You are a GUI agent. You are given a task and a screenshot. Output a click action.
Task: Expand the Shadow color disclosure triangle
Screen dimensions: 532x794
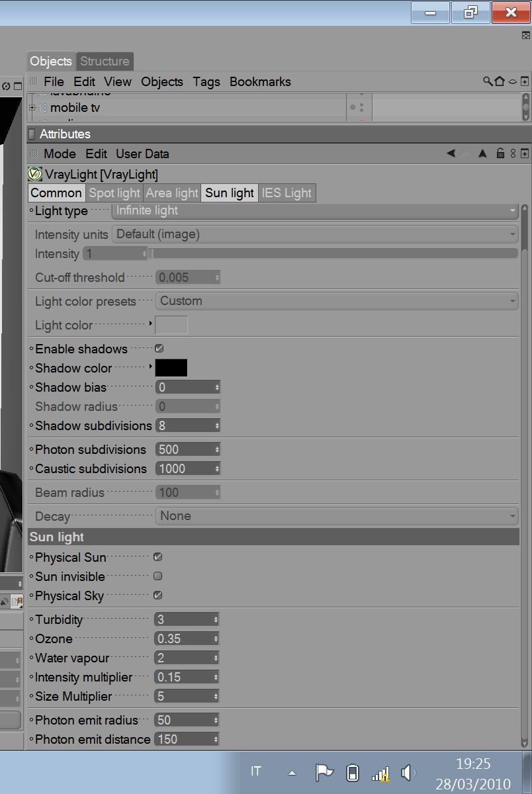pos(151,366)
